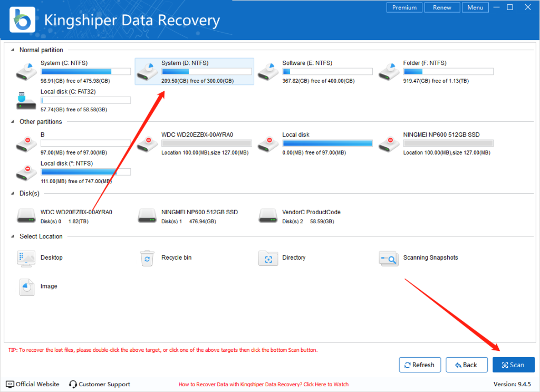The height and width of the screenshot is (392, 540).
Task: Select Disk 1 NINGMEI NP600 disk icon
Action: coord(147,216)
